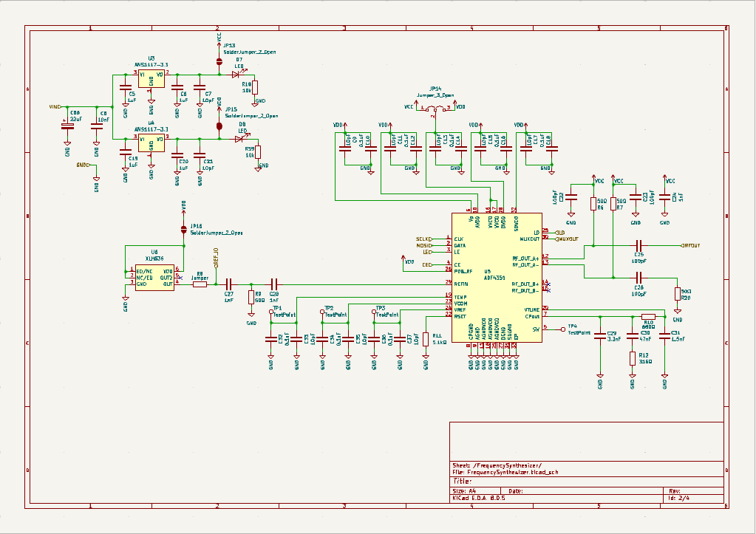
Task: Select the LED symbol D7
Action: point(236,75)
